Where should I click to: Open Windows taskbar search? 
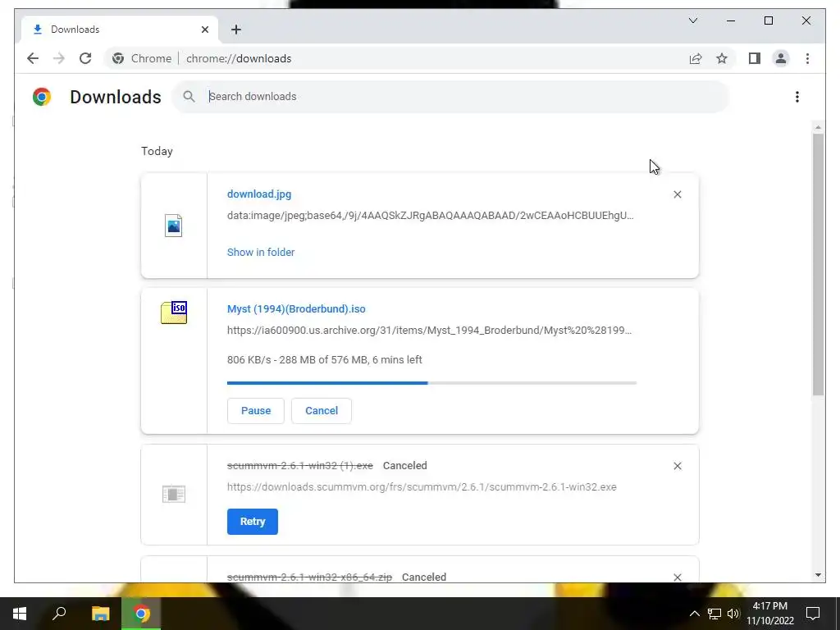pyautogui.click(x=59, y=614)
